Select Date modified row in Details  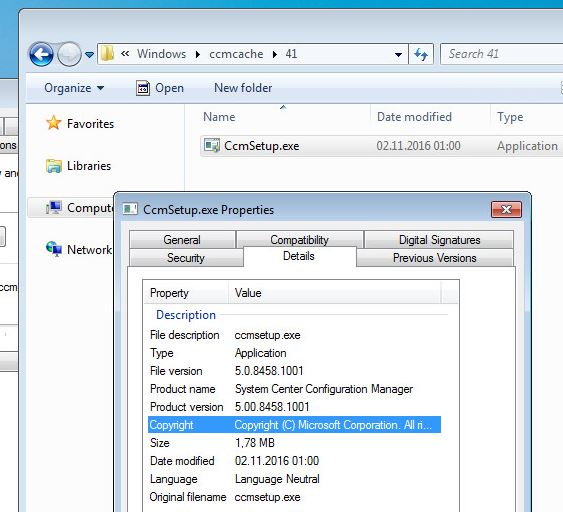[x=294, y=461]
